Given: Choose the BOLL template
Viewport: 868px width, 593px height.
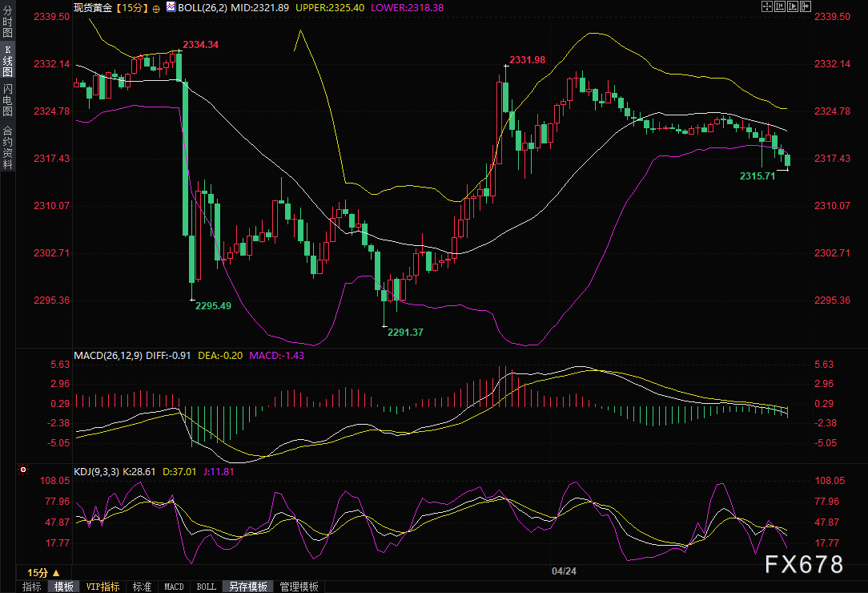Looking at the screenshot, I should (207, 587).
